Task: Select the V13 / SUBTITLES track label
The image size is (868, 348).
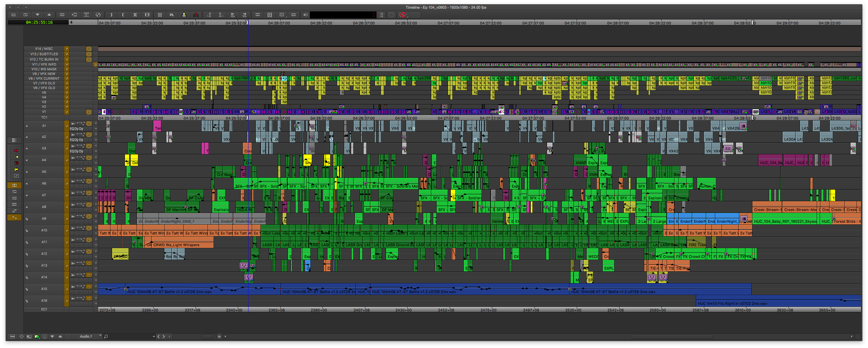Action: click(44, 54)
